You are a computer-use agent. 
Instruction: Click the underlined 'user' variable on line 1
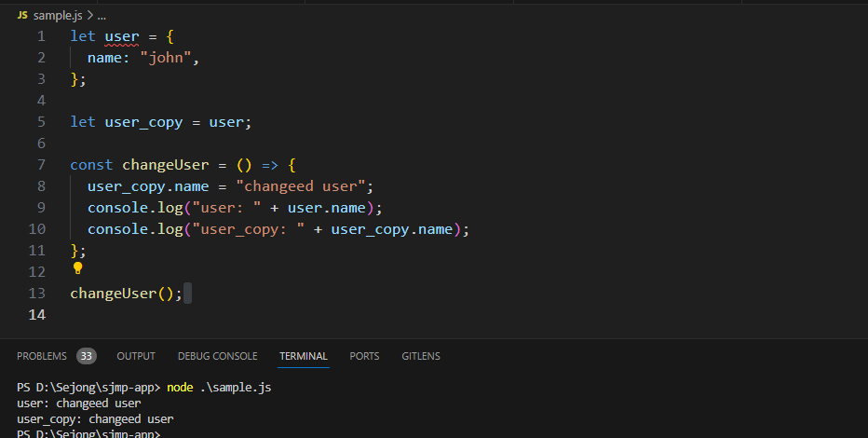[x=122, y=36]
